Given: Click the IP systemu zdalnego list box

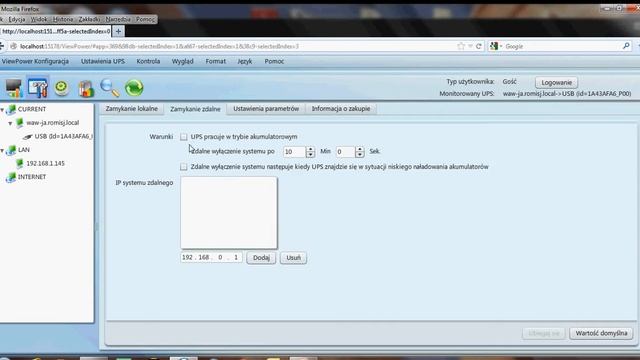Looking at the screenshot, I should [x=229, y=213].
